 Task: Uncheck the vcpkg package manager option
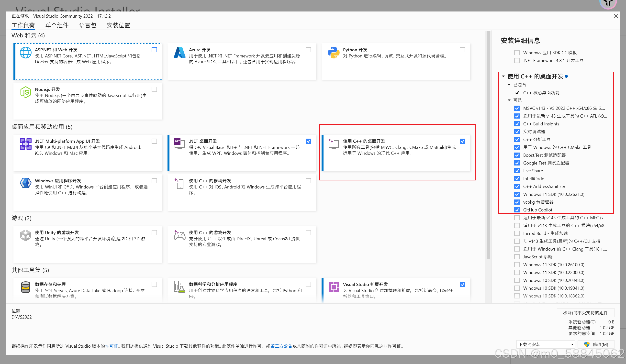pyautogui.click(x=517, y=202)
